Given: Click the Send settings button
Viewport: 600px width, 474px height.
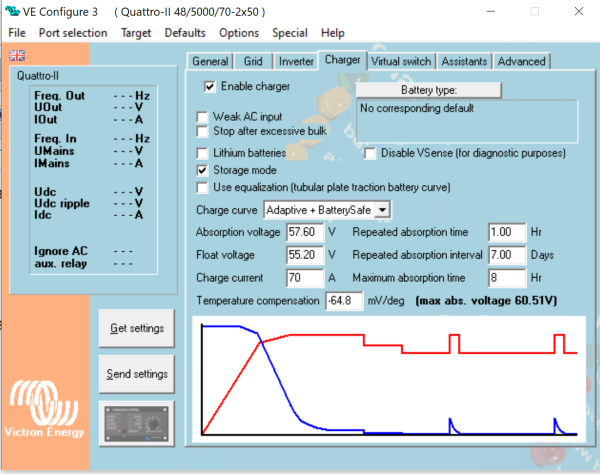Looking at the screenshot, I should tap(137, 374).
